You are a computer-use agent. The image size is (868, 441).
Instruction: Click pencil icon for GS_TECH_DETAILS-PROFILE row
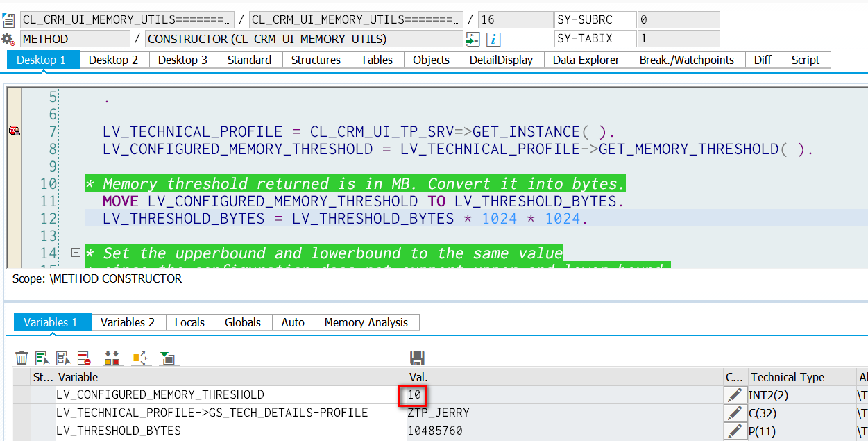click(734, 413)
